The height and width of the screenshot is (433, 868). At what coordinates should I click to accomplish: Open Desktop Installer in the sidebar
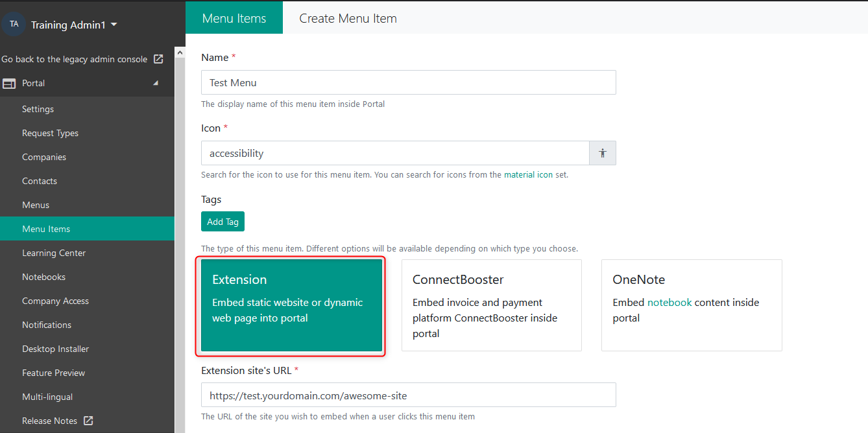click(87, 349)
